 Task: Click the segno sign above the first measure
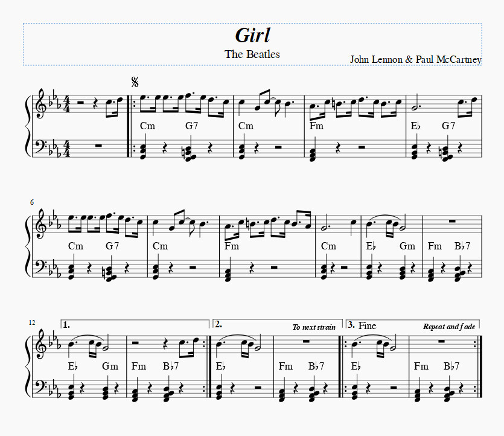[x=136, y=82]
